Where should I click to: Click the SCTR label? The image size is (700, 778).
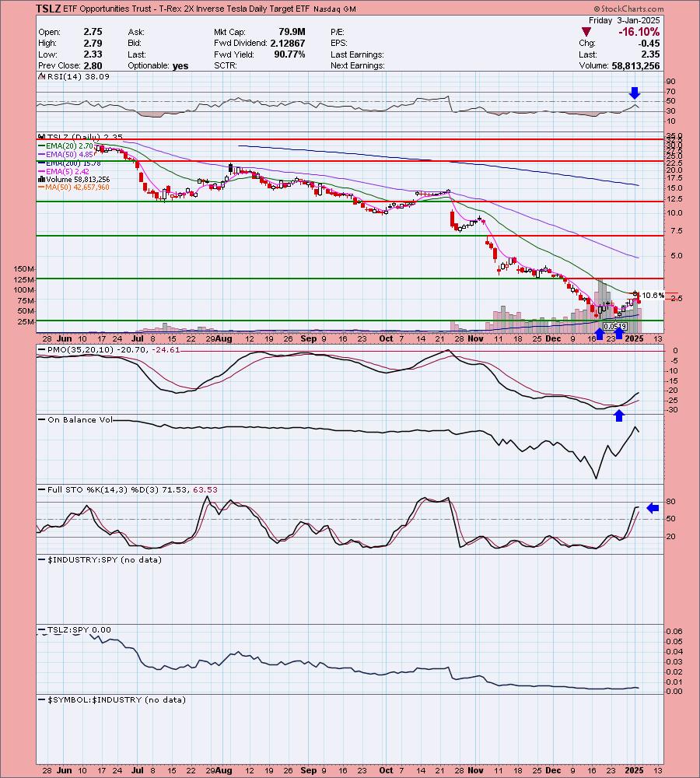pos(226,65)
